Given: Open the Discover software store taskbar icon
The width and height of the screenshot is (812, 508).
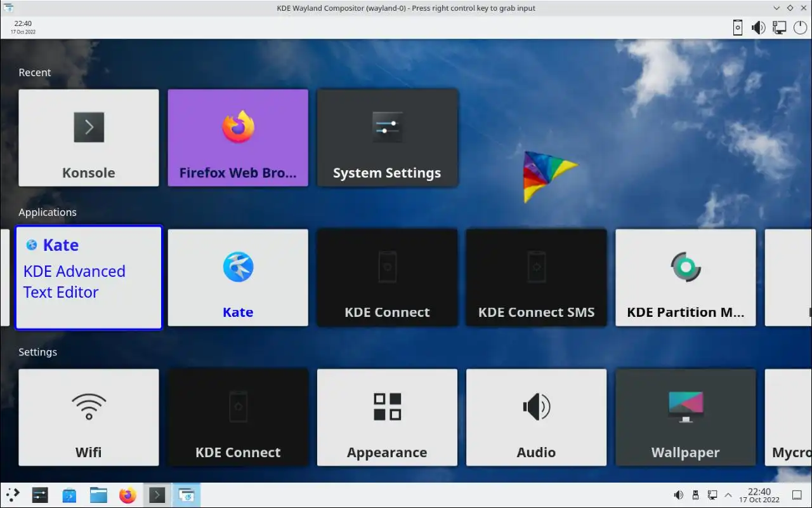Looking at the screenshot, I should coord(69,495).
